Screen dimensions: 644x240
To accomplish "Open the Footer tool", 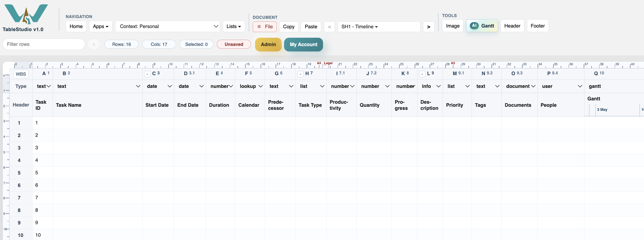I will (538, 26).
